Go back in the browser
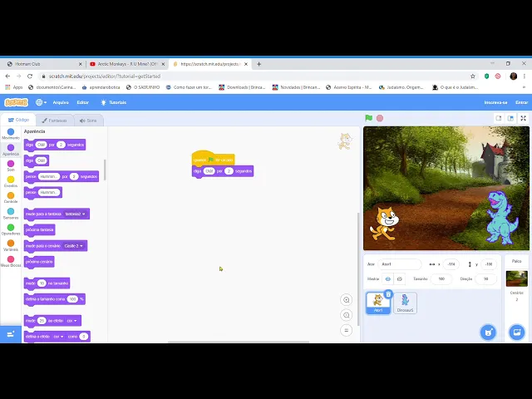Screen dimensions: 532x399 (x=7, y=76)
